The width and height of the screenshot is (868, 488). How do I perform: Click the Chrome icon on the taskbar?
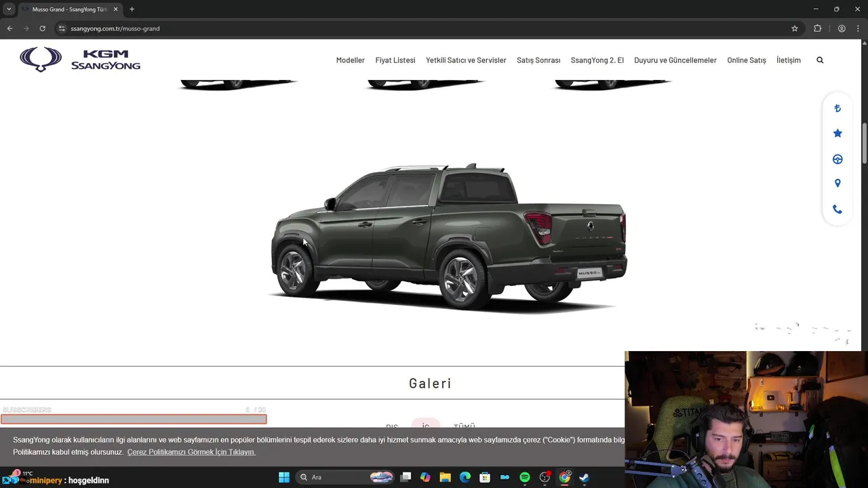(564, 477)
